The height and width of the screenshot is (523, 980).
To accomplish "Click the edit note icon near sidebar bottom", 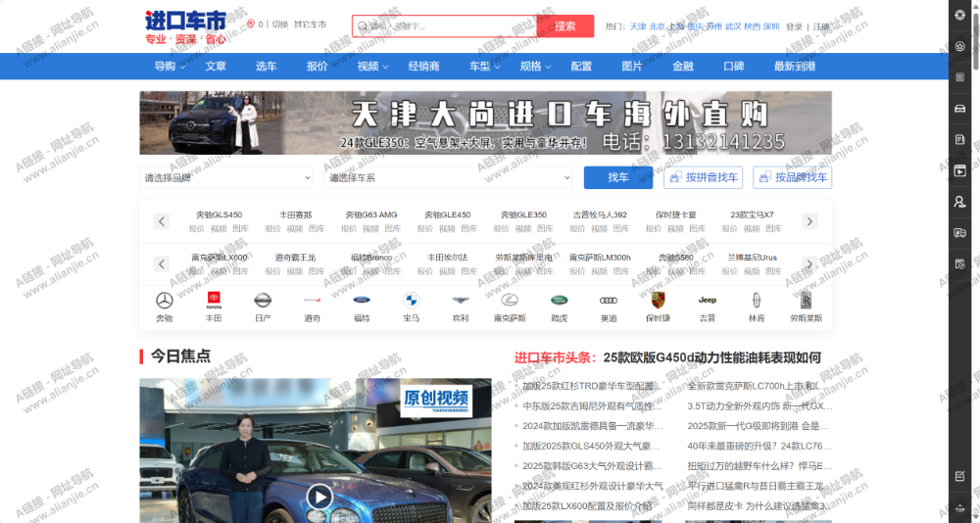I will 960,476.
